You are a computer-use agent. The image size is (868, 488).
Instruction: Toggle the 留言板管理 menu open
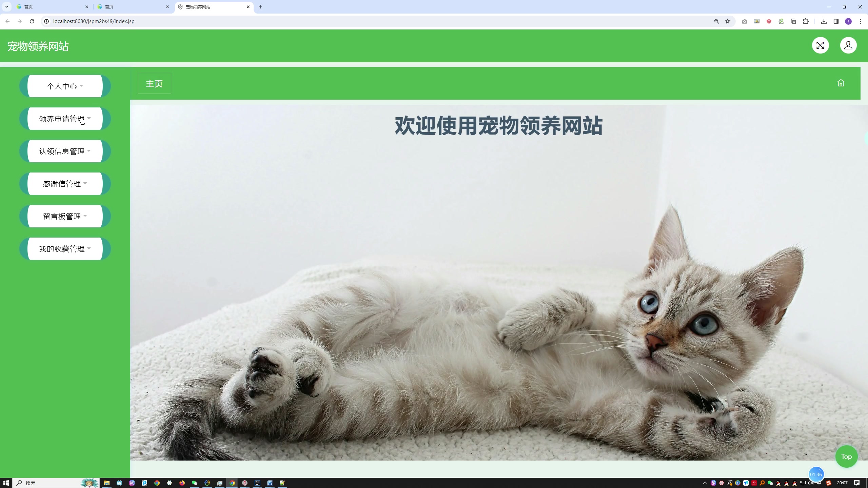[65, 216]
